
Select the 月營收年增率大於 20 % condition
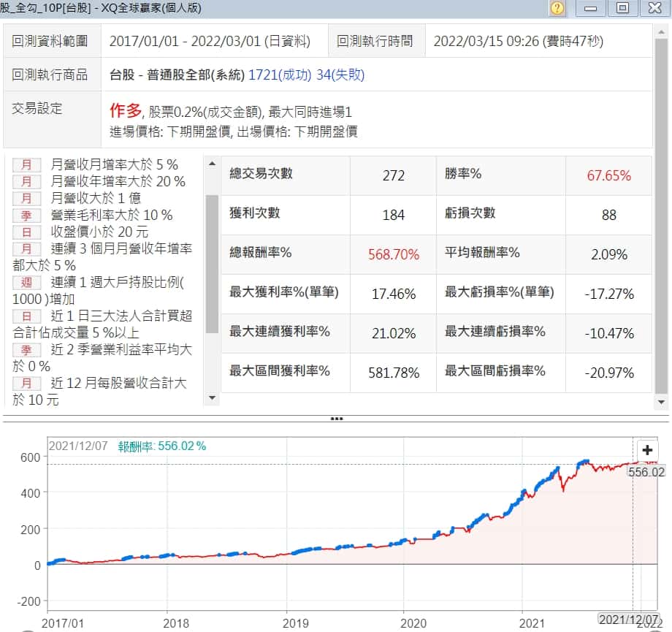pos(118,181)
